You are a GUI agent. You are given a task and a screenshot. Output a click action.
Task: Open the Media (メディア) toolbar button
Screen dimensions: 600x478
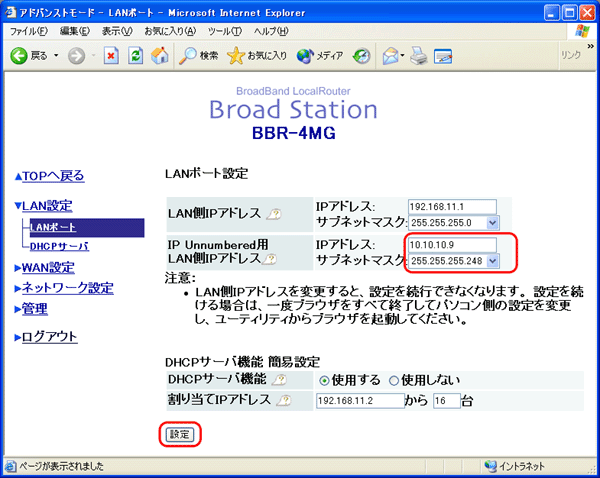tap(320, 56)
